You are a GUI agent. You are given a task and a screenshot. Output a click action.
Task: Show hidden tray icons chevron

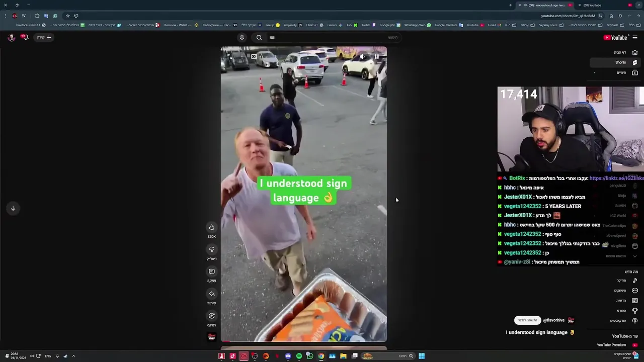click(73, 356)
